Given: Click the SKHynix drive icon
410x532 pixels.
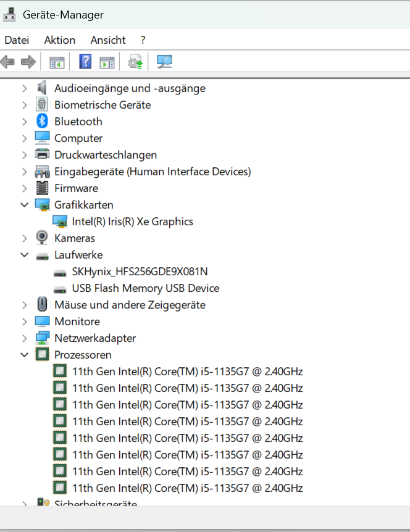Looking at the screenshot, I should click(x=60, y=272).
